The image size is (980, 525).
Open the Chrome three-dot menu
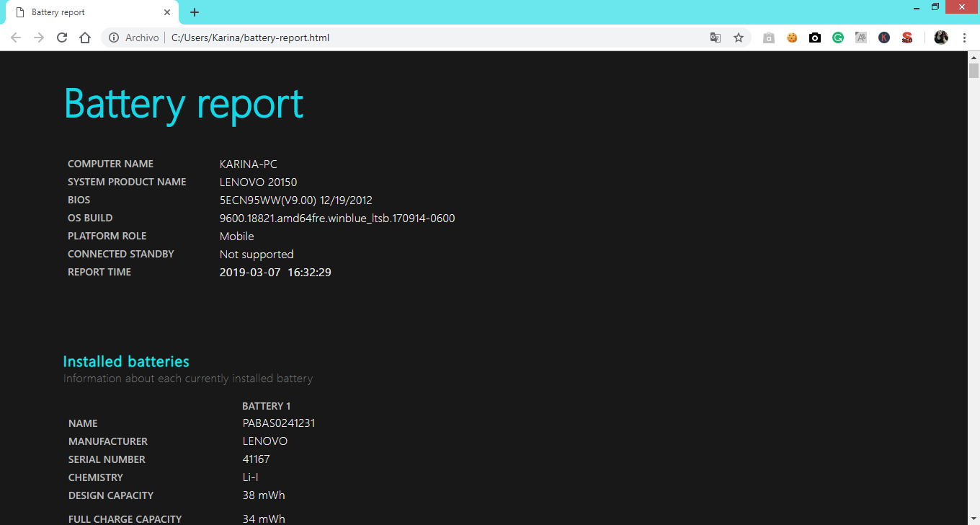964,37
